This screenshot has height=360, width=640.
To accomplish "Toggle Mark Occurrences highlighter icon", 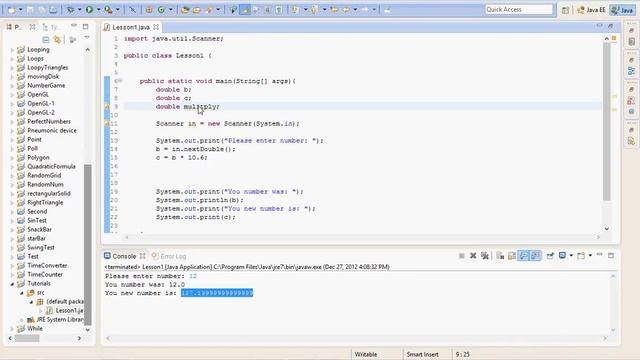I will click(x=245, y=9).
